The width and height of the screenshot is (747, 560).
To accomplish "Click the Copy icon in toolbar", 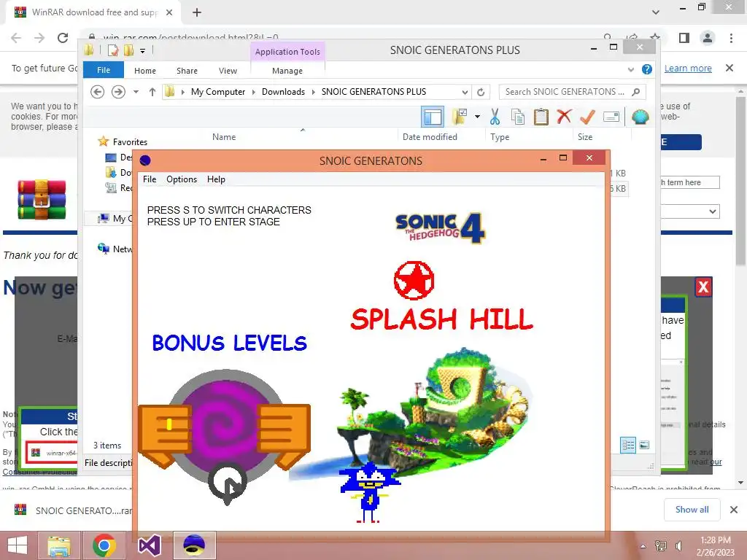I will coord(518,117).
